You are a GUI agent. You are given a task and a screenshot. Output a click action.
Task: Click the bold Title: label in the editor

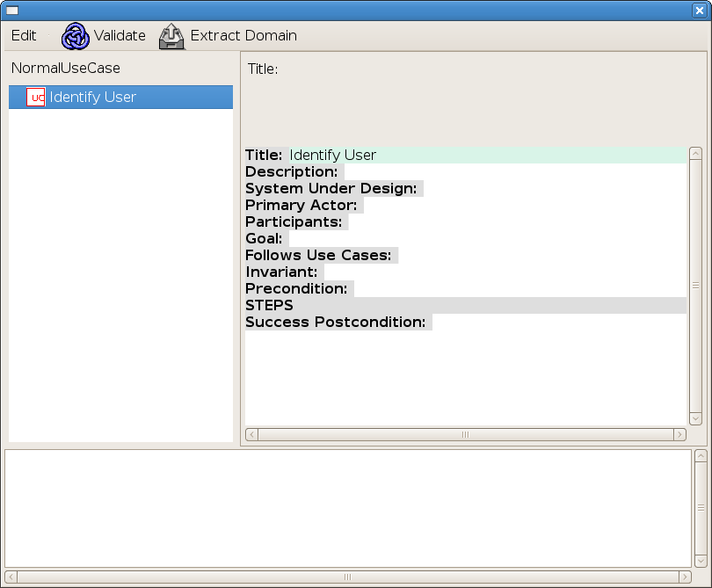[x=264, y=155]
